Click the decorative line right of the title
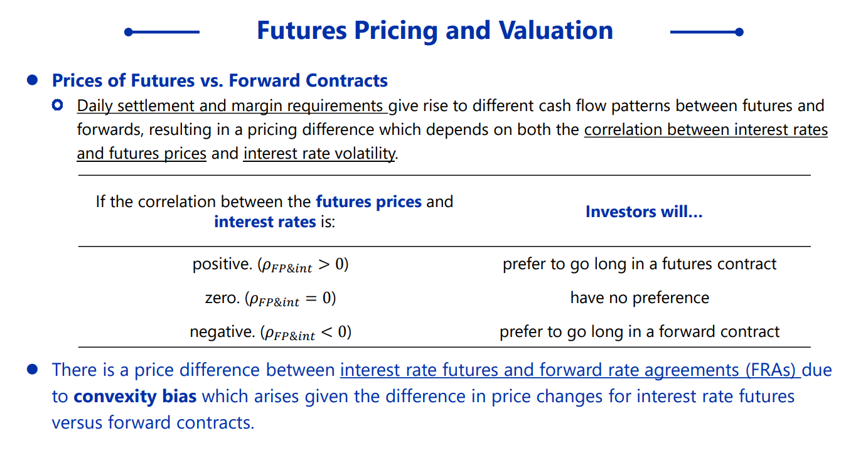 tap(707, 32)
